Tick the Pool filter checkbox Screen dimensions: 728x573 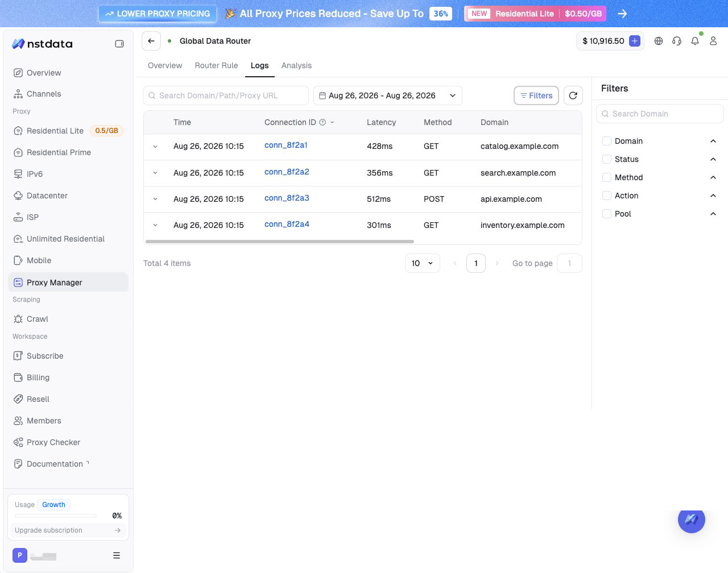coord(607,214)
